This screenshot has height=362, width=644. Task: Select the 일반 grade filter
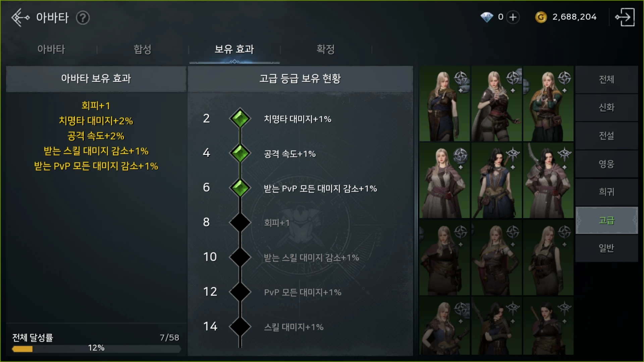coord(606,248)
